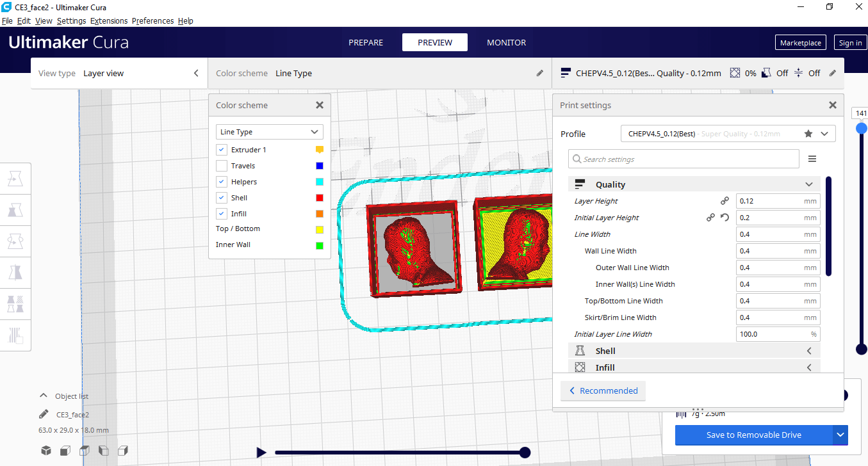Viewport: 868px width, 466px height.
Task: Switch to the 3D view cube icon
Action: 46,451
